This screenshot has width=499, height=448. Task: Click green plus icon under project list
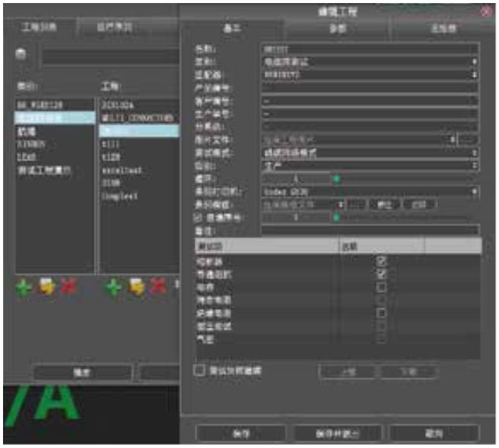(x=113, y=289)
